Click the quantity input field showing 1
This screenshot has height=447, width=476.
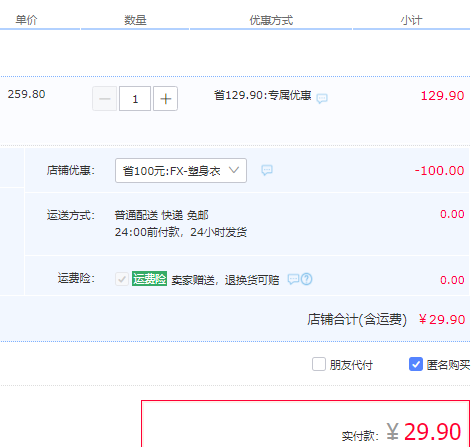135,99
